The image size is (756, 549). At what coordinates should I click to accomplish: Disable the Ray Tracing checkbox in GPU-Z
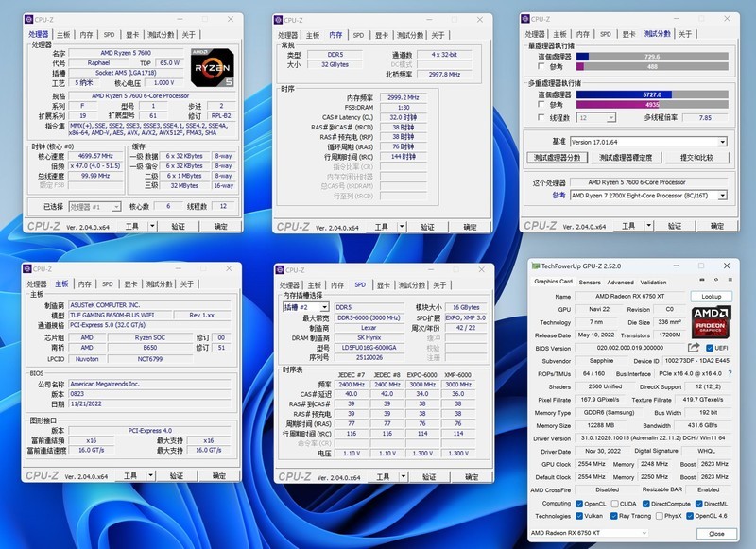coord(613,515)
